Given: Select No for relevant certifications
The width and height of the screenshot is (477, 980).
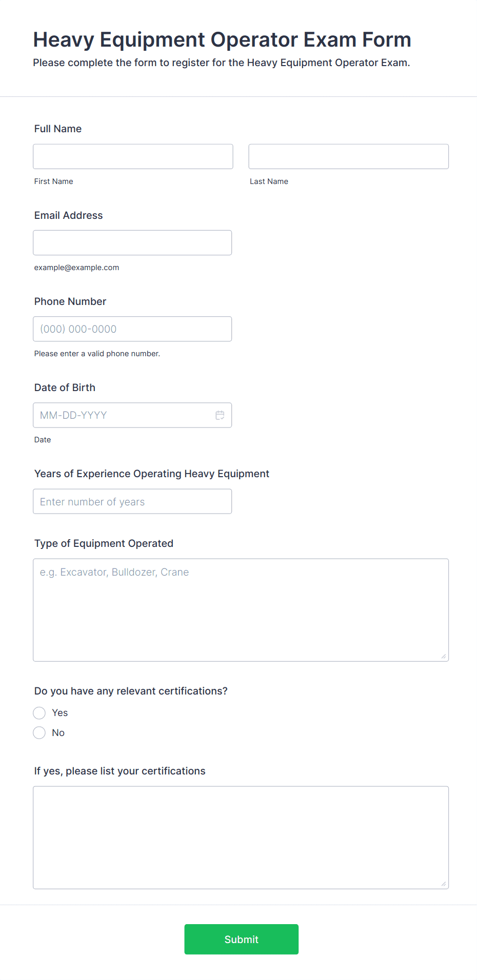Looking at the screenshot, I should click(x=39, y=733).
